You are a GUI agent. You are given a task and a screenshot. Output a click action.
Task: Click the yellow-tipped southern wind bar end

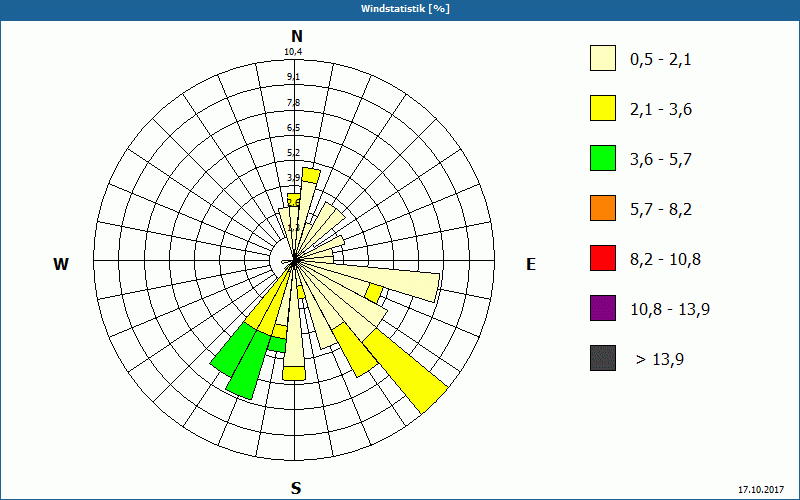click(294, 373)
